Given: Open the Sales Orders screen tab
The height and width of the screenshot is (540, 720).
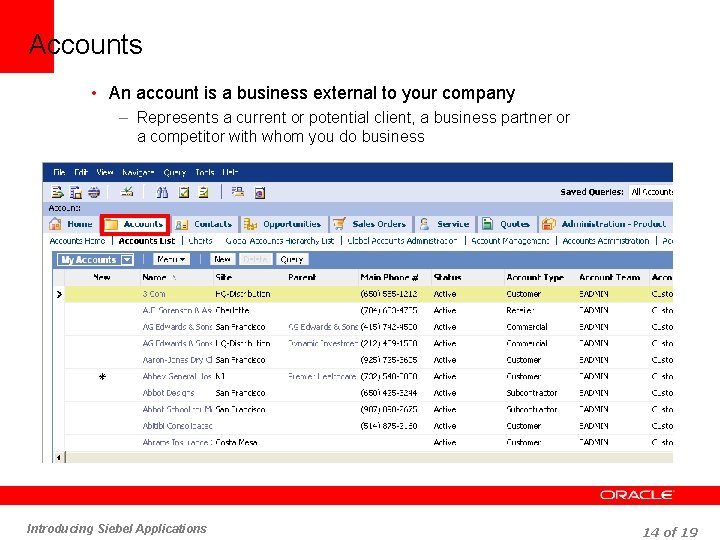Looking at the screenshot, I should [370, 224].
